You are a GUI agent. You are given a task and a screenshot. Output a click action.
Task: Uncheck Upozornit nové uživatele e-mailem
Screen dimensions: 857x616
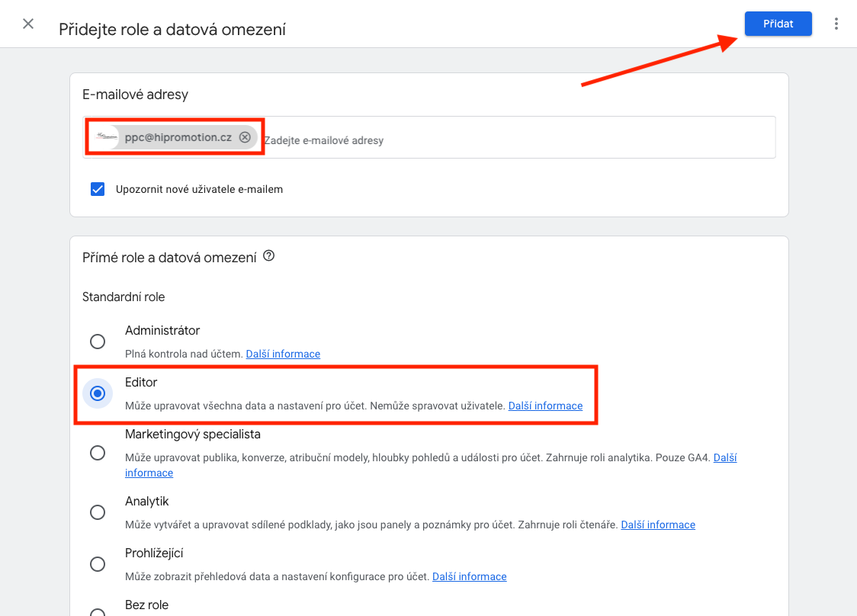point(98,189)
